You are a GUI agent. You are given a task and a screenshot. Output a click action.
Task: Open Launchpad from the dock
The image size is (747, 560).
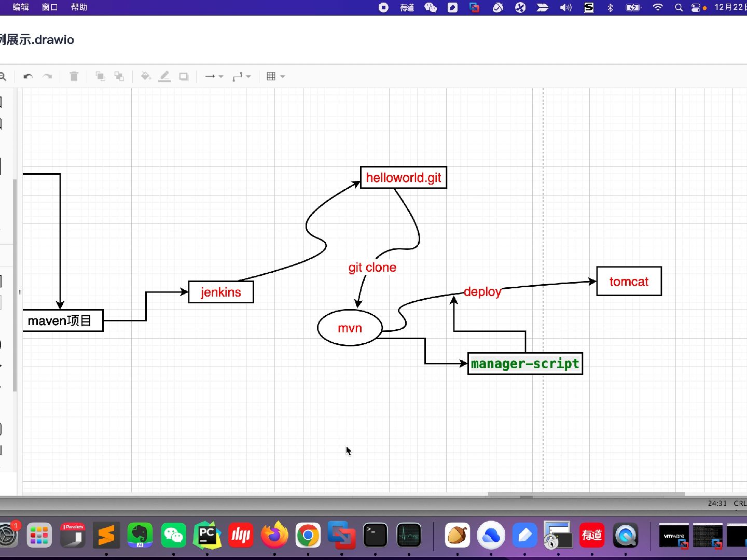point(39,535)
